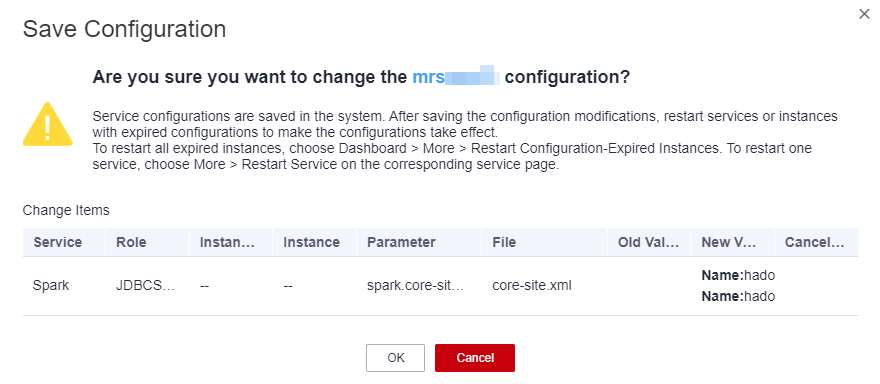Click the first Name:hado new value

738,276
